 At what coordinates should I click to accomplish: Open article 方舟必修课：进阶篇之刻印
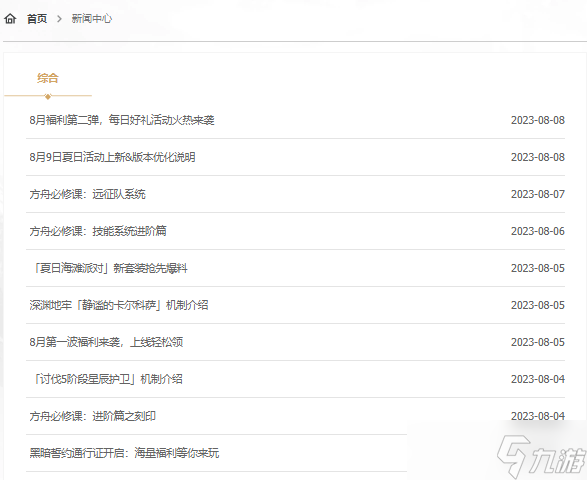pyautogui.click(x=92, y=416)
